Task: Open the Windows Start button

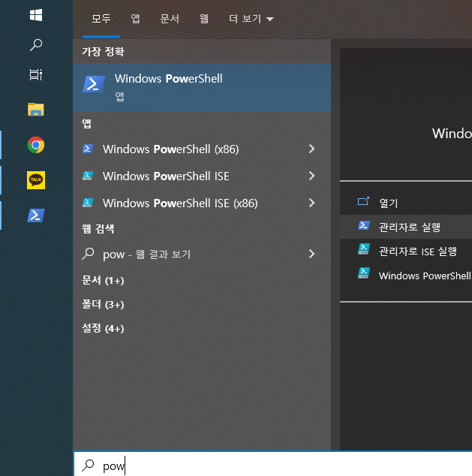Action: (36, 14)
